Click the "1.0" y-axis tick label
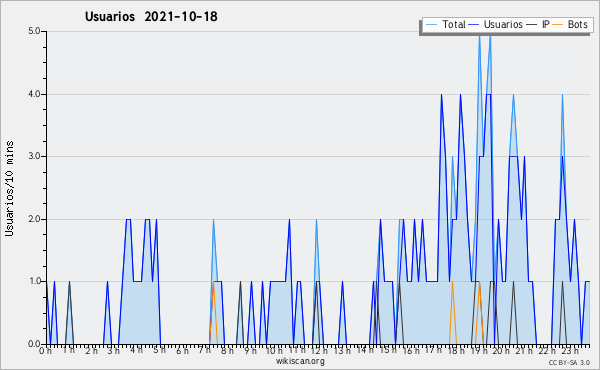Image resolution: width=600 pixels, height=370 pixels. pos(34,282)
